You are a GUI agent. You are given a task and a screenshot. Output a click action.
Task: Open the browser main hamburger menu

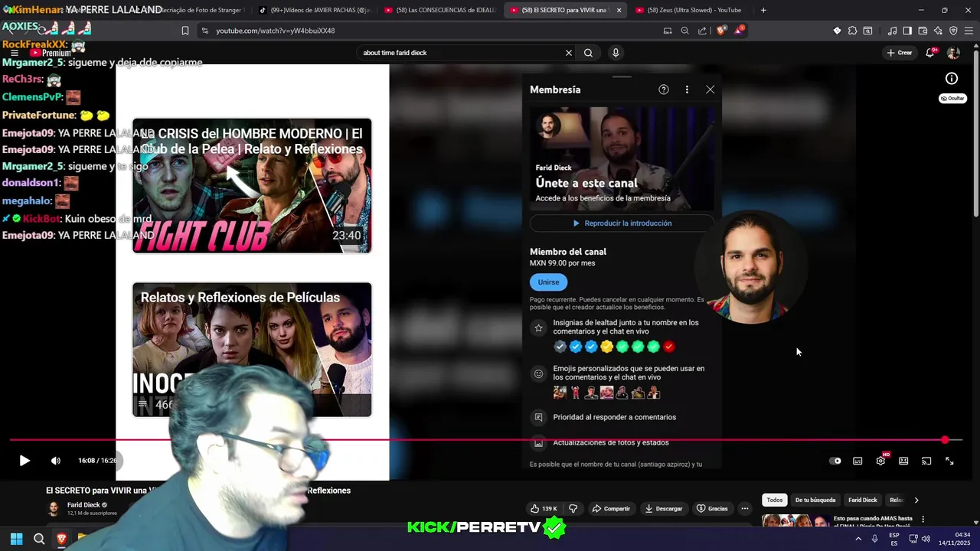[969, 31]
